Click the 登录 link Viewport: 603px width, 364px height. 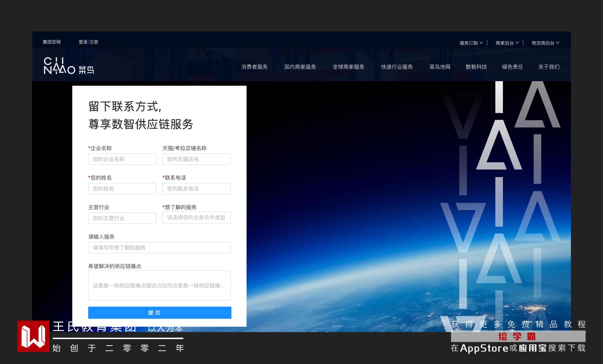pyautogui.click(x=83, y=42)
